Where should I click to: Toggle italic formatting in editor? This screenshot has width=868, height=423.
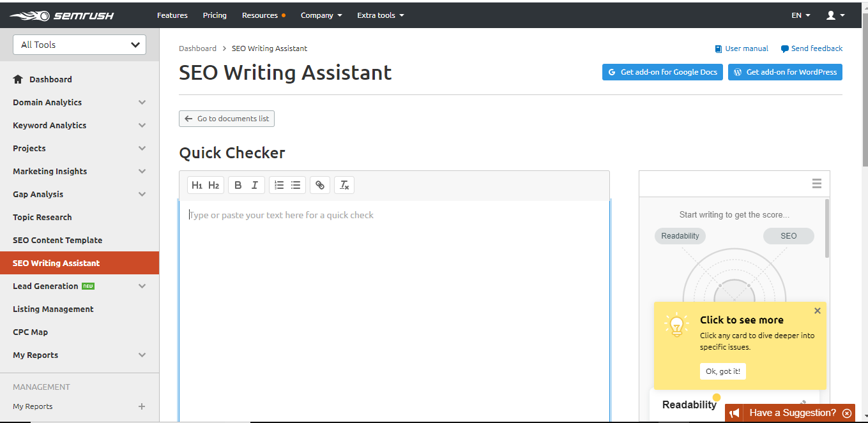(x=254, y=185)
